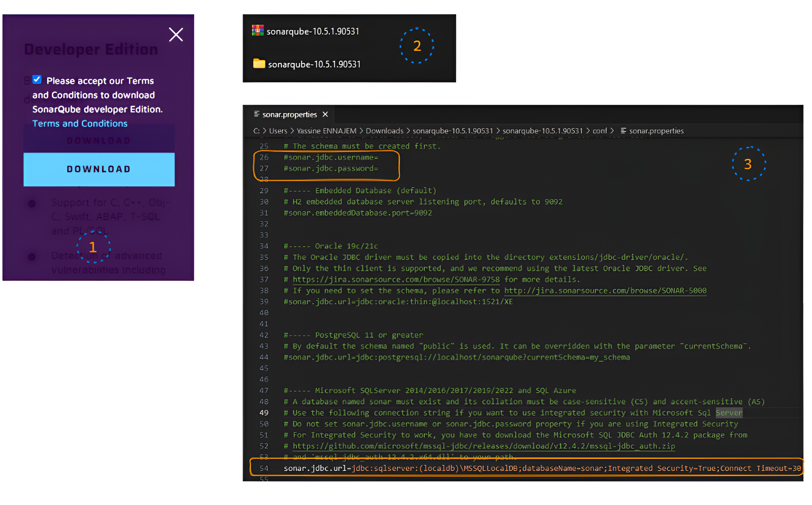Viewport: 812px width, 505px height.
Task: Uncheck the Terms and Conditions acceptance checkbox
Action: [37, 80]
